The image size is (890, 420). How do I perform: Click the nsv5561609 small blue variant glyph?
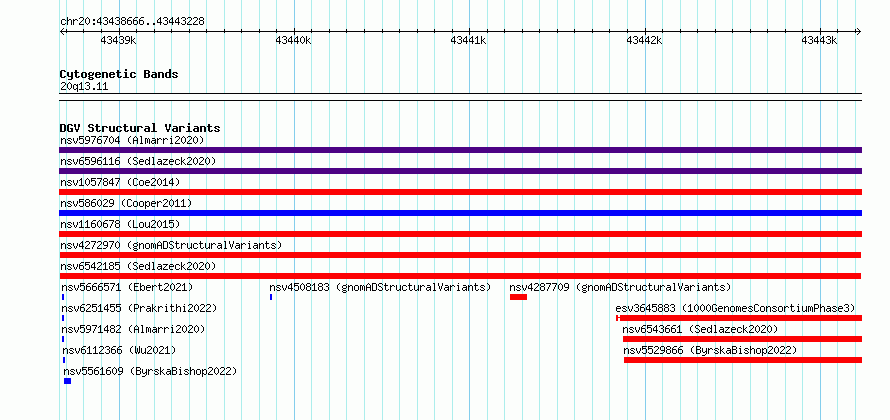(x=68, y=381)
